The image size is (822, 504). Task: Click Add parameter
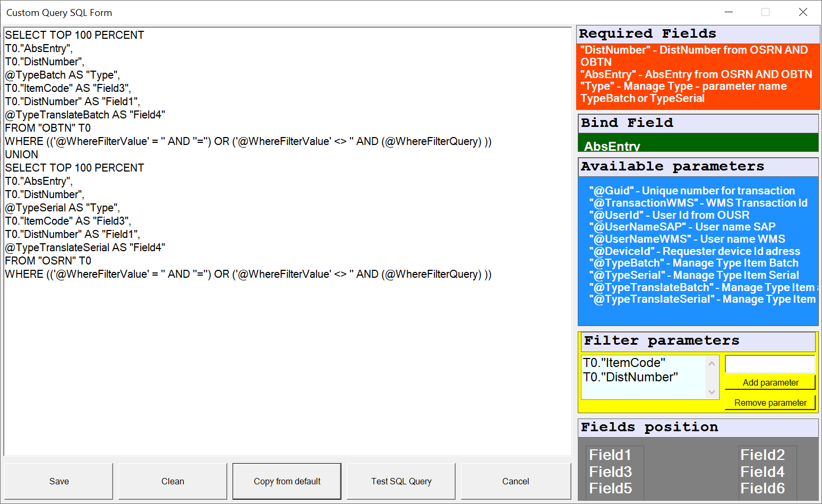[x=770, y=382]
